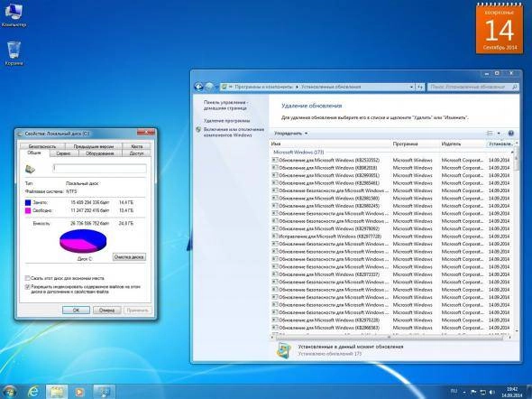
Task: Click the installed updates icon in details pane
Action: (284, 350)
